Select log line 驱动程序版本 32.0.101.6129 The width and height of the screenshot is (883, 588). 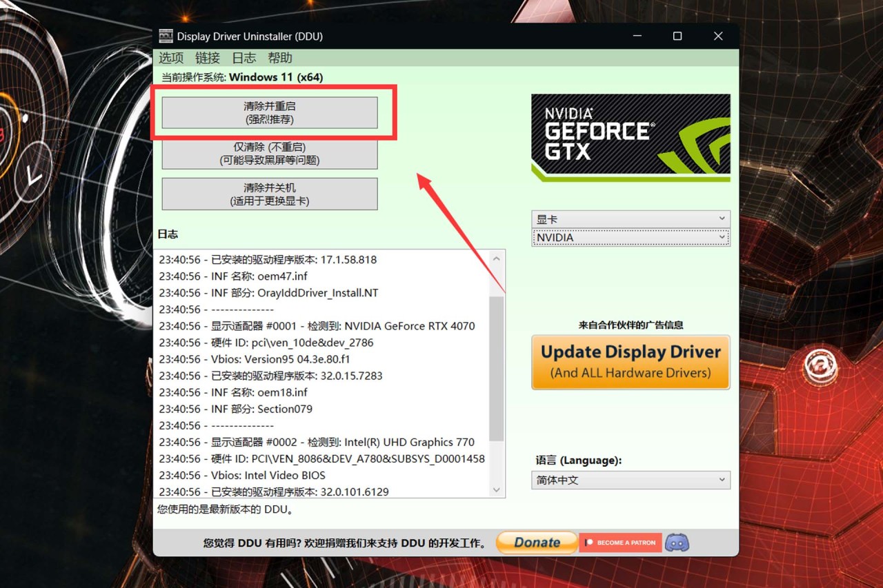[274, 491]
